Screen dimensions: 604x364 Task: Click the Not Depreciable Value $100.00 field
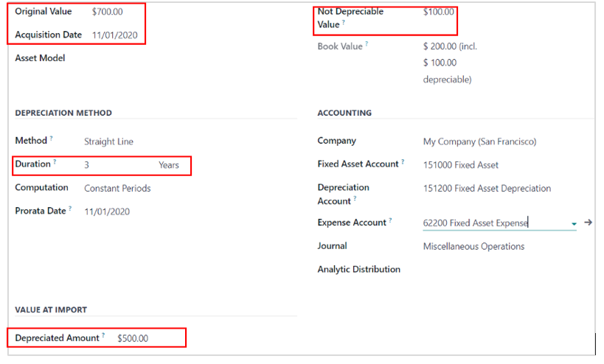[x=439, y=13]
